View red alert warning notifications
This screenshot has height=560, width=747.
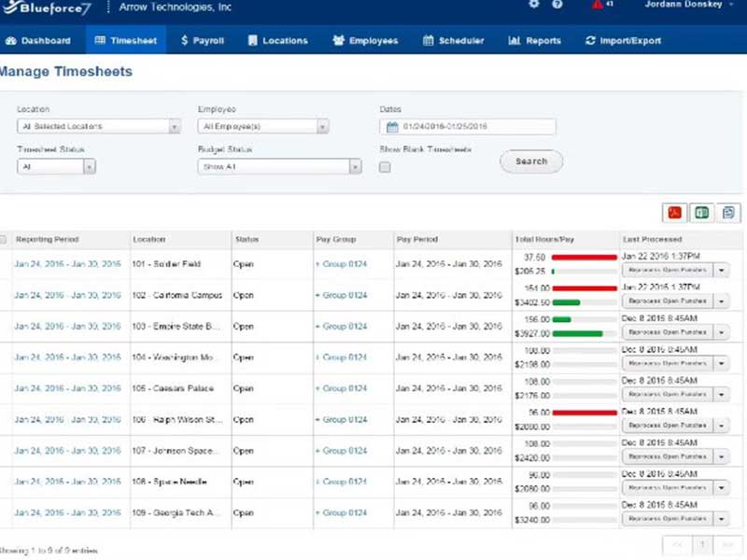[598, 5]
